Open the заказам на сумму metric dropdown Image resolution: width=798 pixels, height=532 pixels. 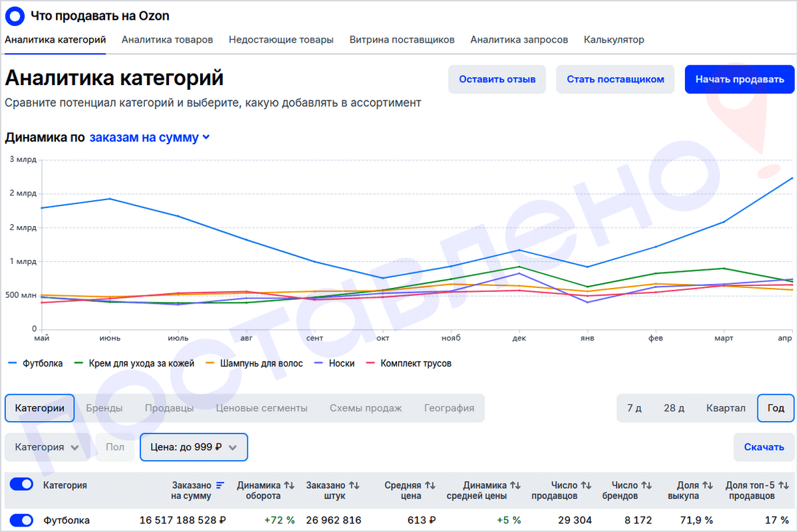150,138
